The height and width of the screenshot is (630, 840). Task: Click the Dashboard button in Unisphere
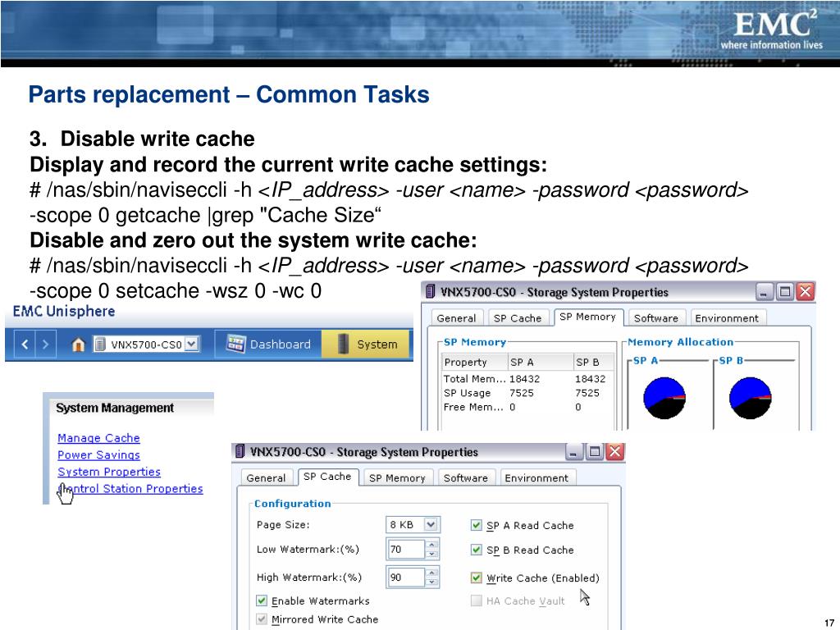pos(268,344)
